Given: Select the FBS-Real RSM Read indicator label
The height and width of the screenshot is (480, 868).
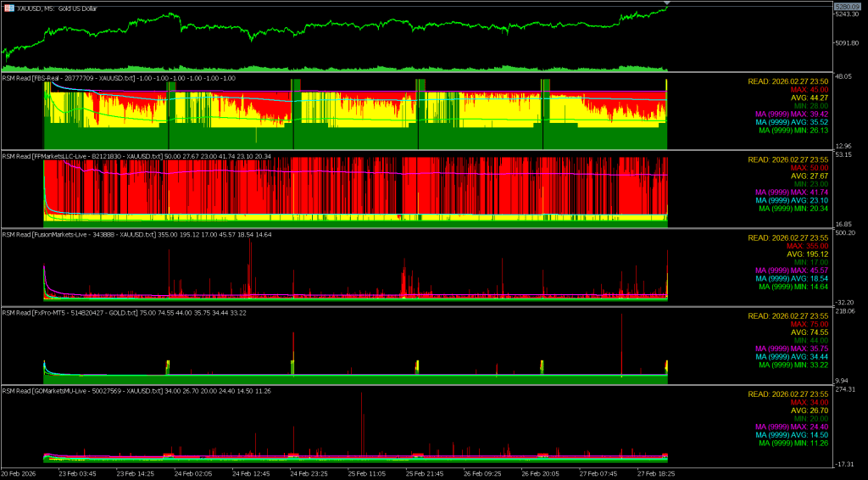Looking at the screenshot, I should click(119, 78).
